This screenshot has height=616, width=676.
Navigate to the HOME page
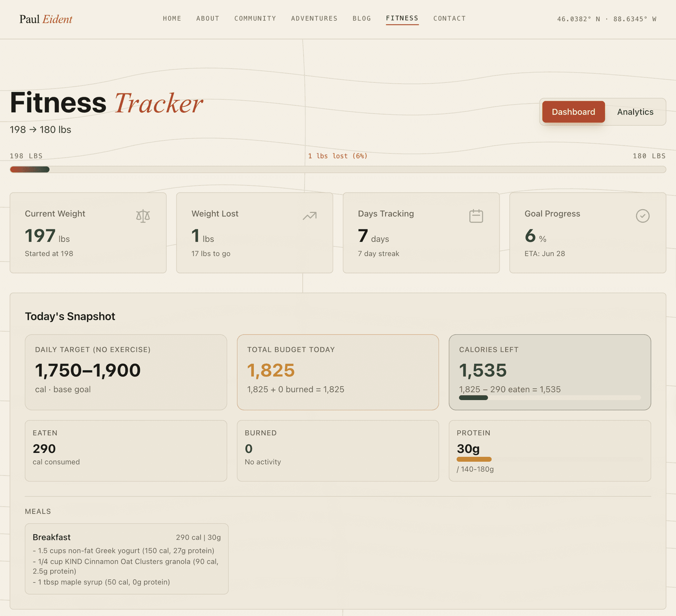tap(172, 18)
